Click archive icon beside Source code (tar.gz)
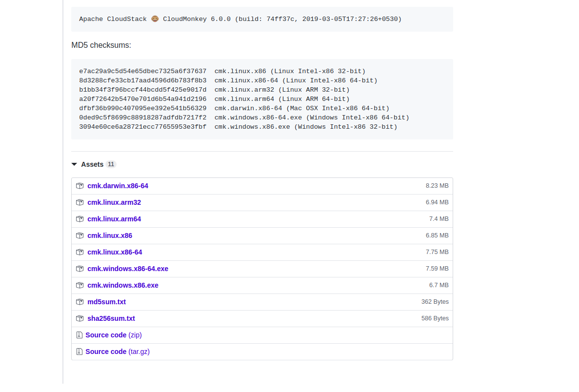Image resolution: width=579 pixels, height=392 pixels. click(79, 352)
